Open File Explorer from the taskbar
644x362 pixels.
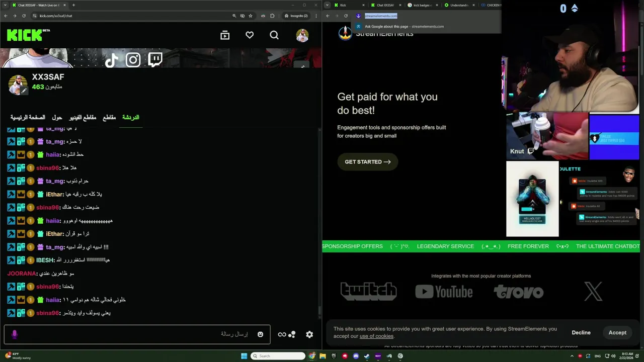(323, 356)
